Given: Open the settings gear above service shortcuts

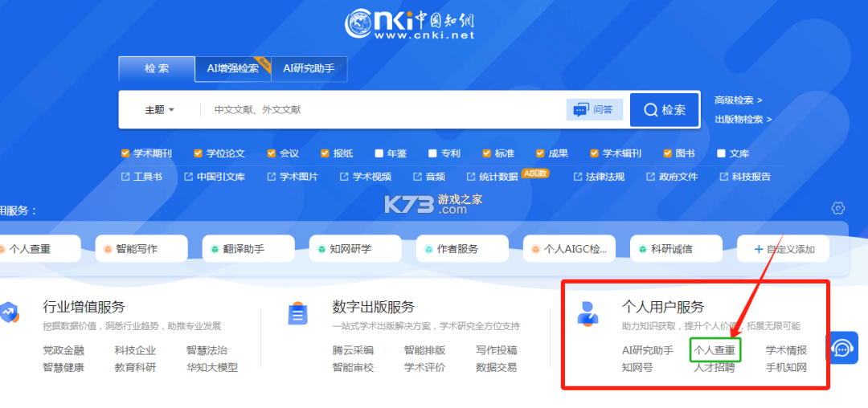Looking at the screenshot, I should pos(837,209).
